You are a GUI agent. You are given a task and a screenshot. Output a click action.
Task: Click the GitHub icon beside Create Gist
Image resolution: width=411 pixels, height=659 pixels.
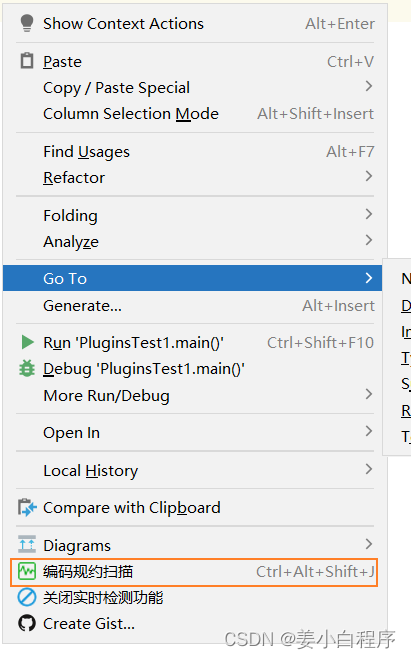27,623
